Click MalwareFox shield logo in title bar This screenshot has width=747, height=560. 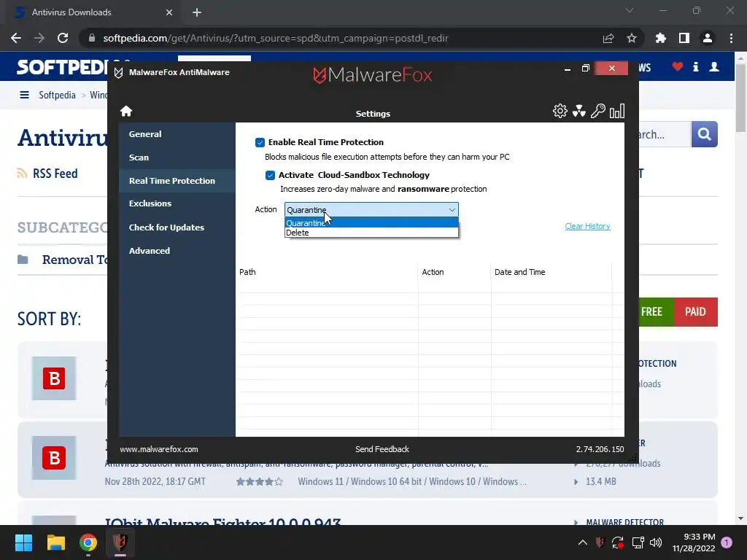click(119, 72)
